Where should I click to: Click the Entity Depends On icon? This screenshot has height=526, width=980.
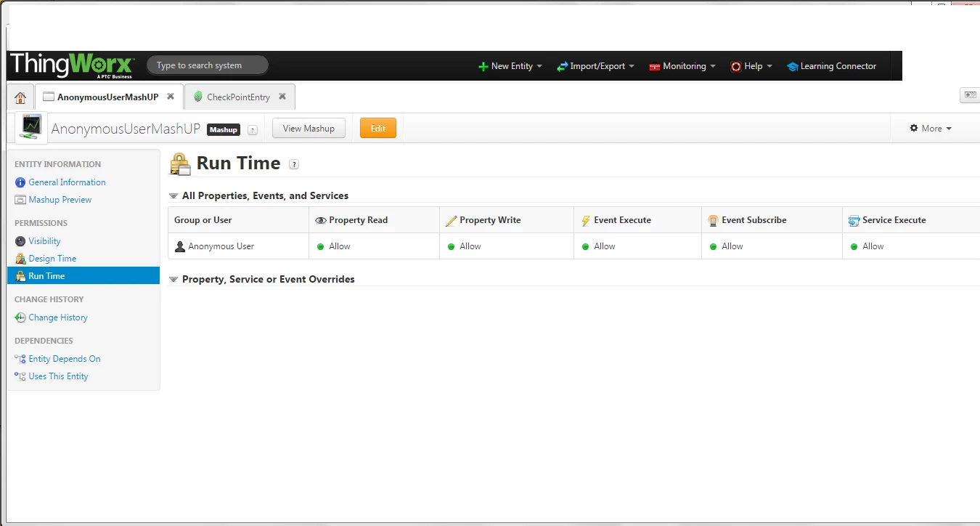click(20, 359)
